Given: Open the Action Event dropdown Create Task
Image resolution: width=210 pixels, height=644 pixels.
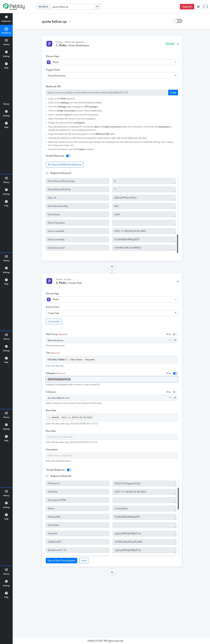Looking at the screenshot, I should (x=112, y=313).
